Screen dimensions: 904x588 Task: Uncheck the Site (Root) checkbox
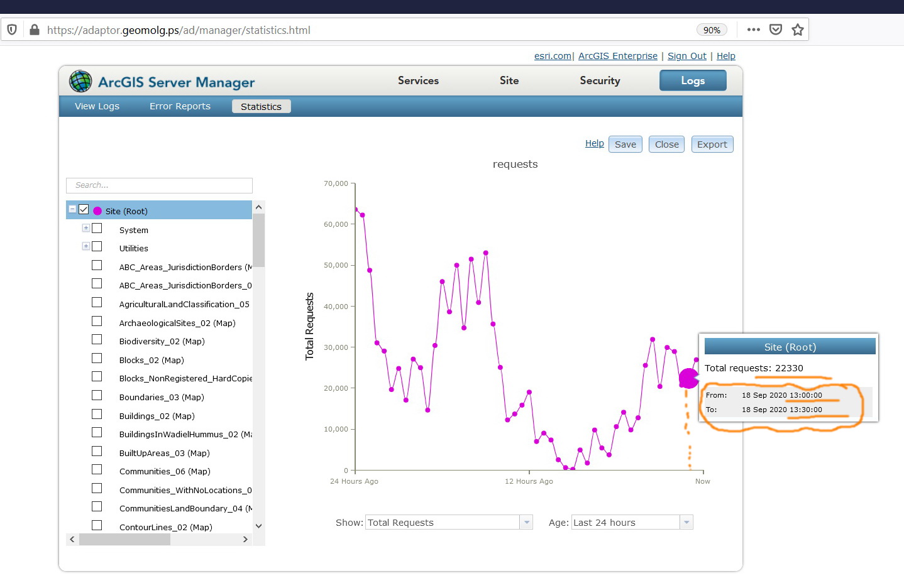coord(84,209)
